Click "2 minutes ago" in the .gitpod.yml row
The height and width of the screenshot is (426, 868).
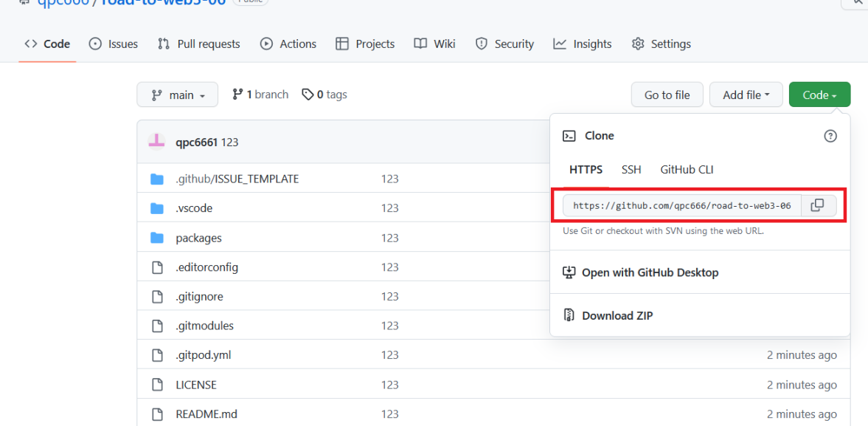tap(802, 355)
